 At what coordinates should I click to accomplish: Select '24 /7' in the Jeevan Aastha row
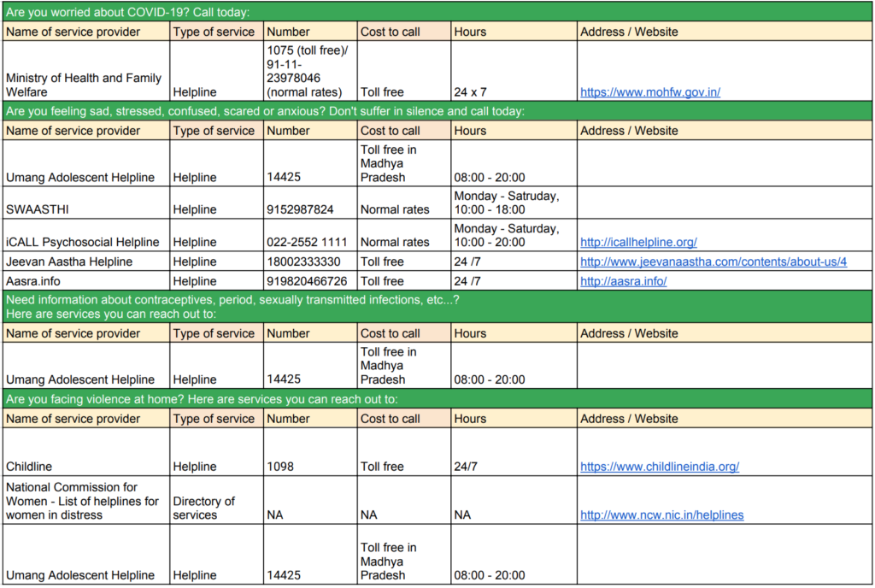click(467, 262)
